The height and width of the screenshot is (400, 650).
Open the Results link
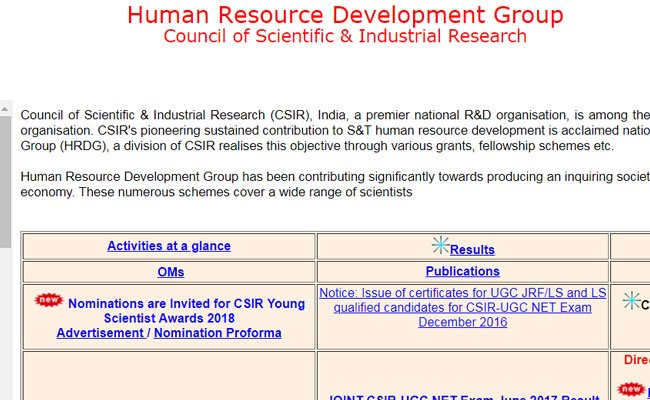click(x=472, y=250)
